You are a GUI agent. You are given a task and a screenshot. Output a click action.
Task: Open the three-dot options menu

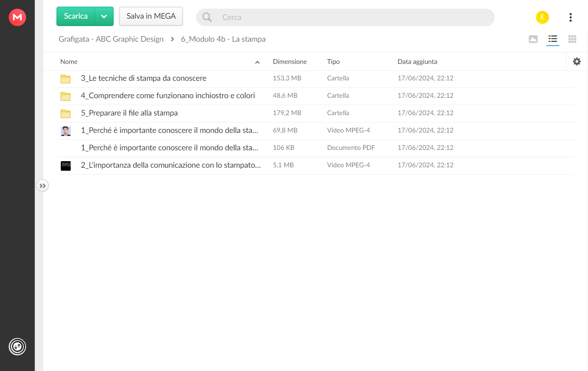pos(570,17)
